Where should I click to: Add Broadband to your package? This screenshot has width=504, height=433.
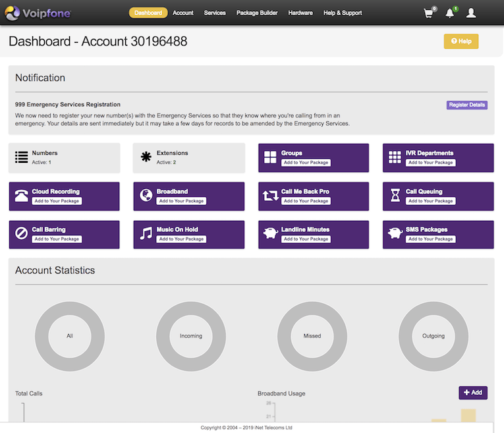pyautogui.click(x=181, y=200)
